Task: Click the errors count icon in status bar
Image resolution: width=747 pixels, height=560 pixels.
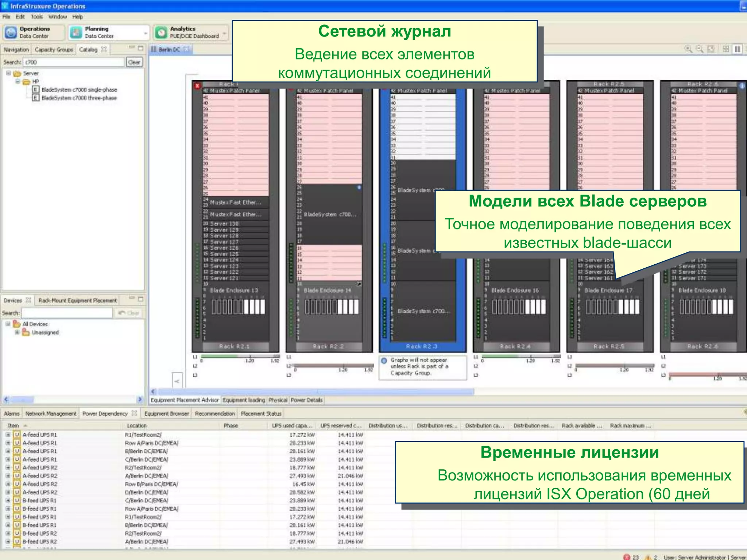Action: [x=627, y=557]
